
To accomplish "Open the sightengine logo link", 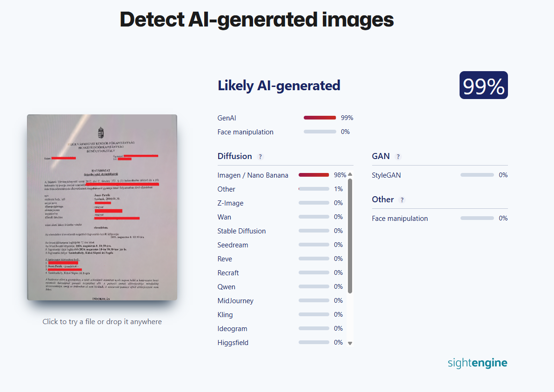I will click(x=477, y=363).
